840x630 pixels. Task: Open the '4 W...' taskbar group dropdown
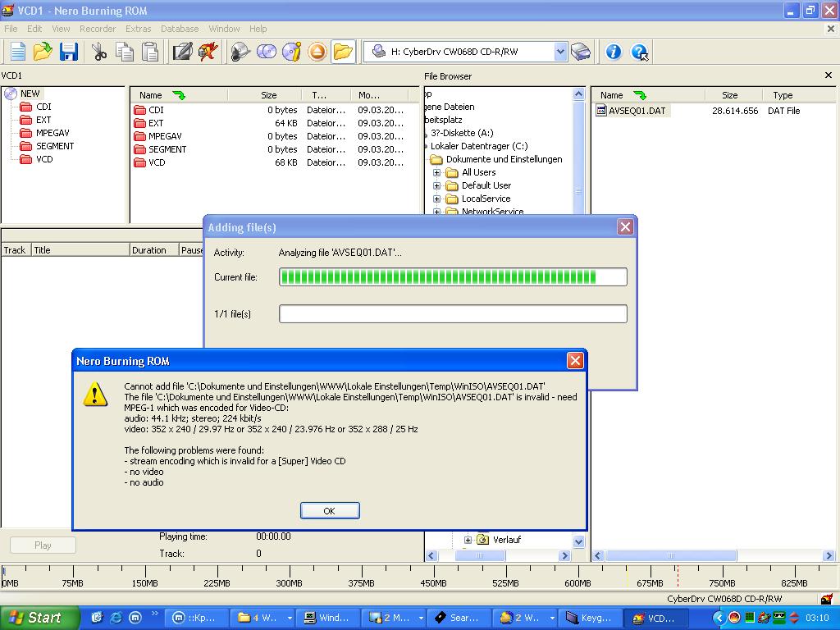(x=290, y=619)
